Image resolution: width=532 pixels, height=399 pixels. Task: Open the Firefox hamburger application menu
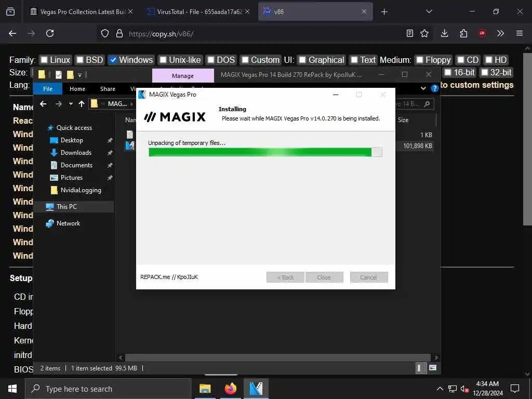(x=520, y=33)
